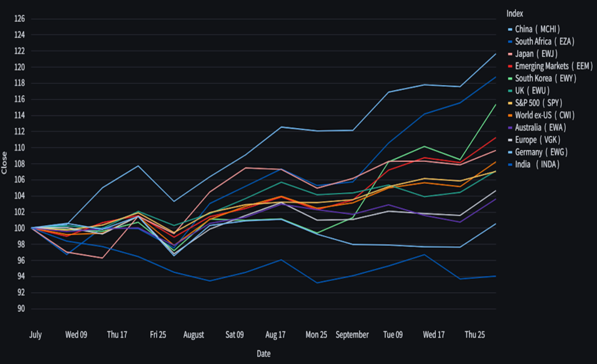Click the China (MCHI) legend color marker
The image size is (597, 364).
coord(510,30)
